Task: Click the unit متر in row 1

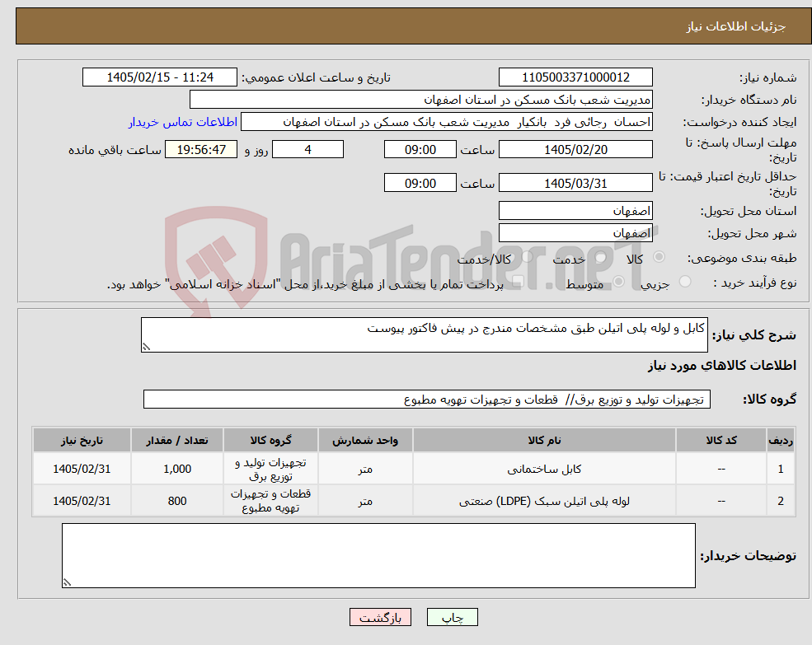Action: click(365, 469)
